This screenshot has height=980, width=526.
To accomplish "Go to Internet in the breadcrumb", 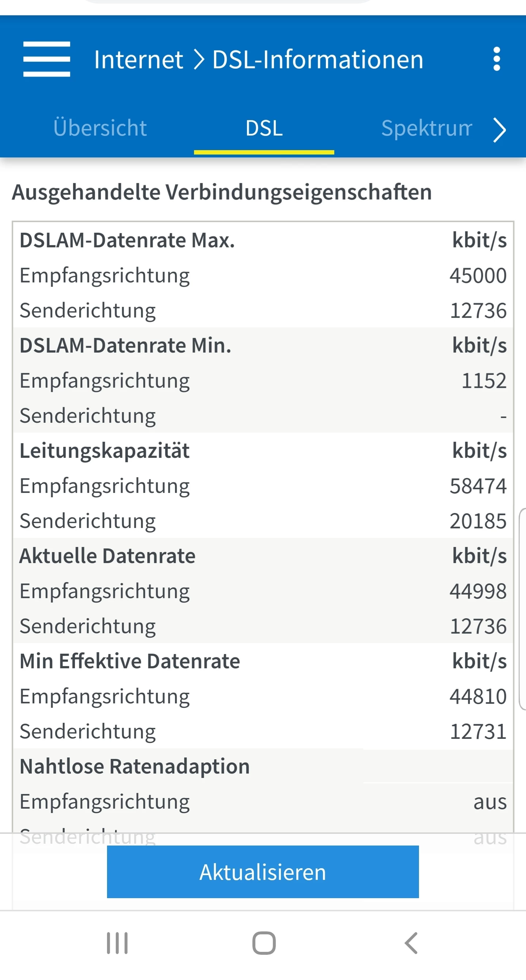I will pyautogui.click(x=138, y=60).
